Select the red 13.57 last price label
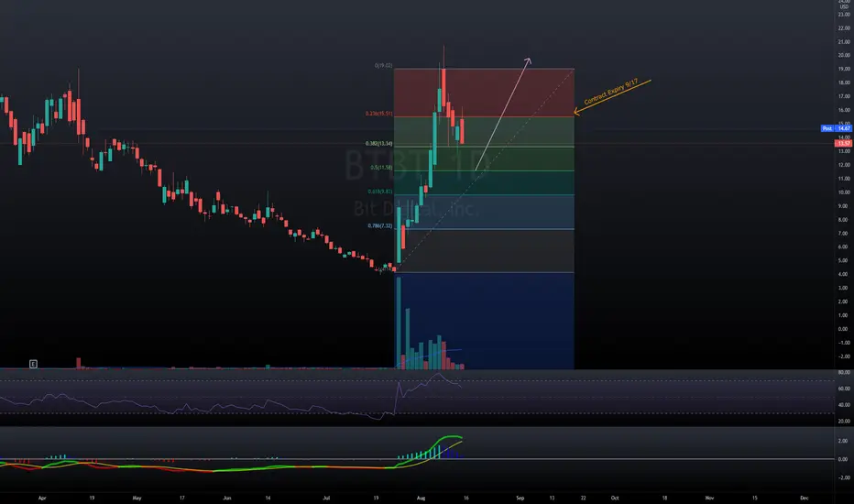 (844, 143)
